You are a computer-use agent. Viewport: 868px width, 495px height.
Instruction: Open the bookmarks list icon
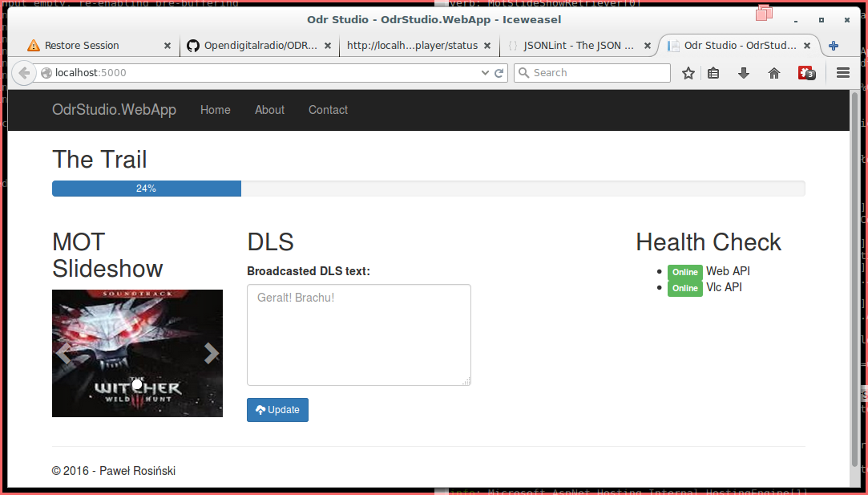[713, 73]
